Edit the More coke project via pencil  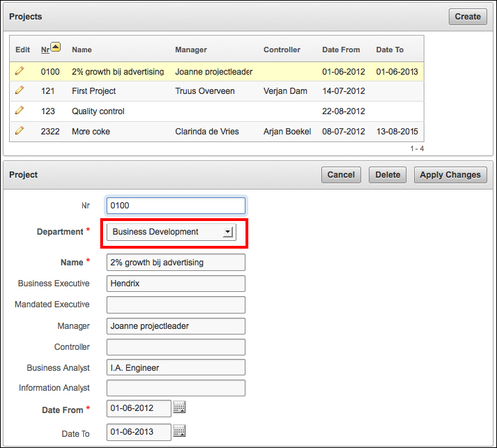point(19,131)
